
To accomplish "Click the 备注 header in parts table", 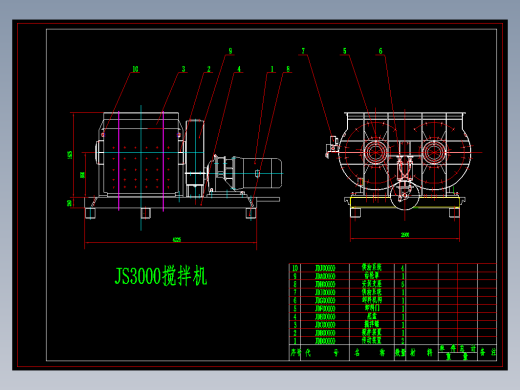I will click(487, 352).
